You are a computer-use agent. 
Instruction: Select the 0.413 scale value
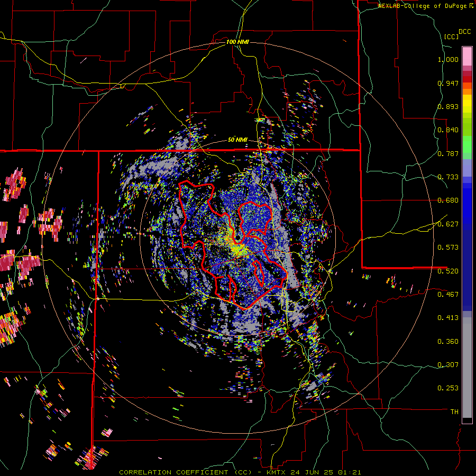448,318
